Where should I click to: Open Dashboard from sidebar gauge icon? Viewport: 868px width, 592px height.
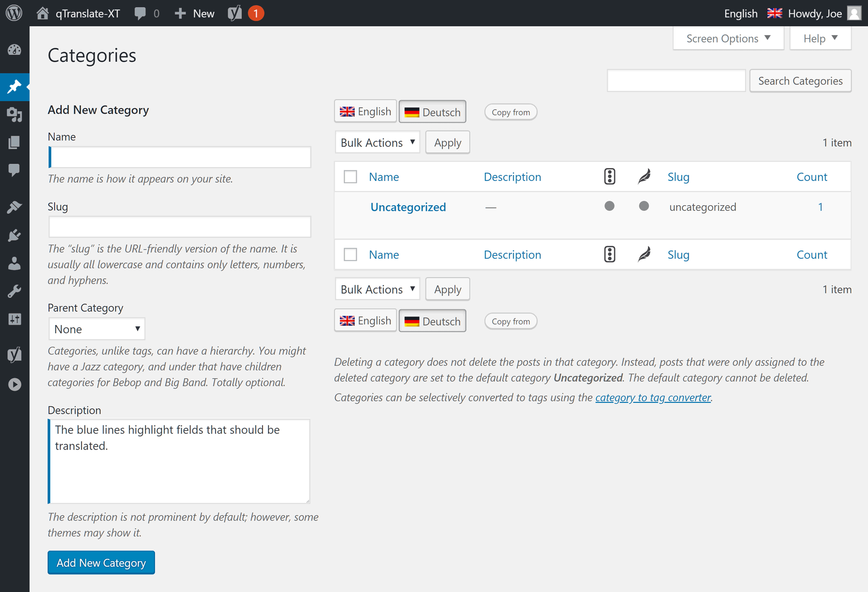pos(14,50)
